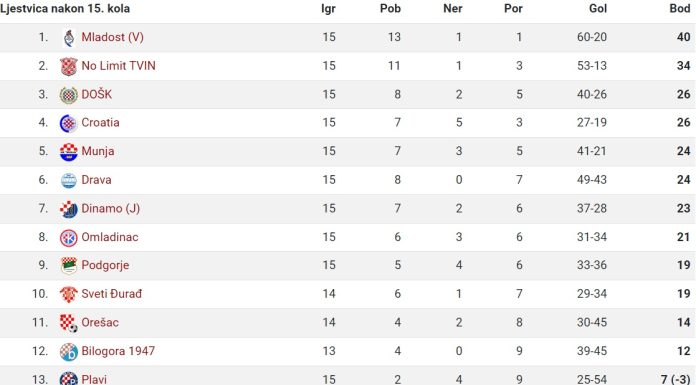Click the Drava club crest icon
Screen dimensions: 696x385
[x=69, y=180]
